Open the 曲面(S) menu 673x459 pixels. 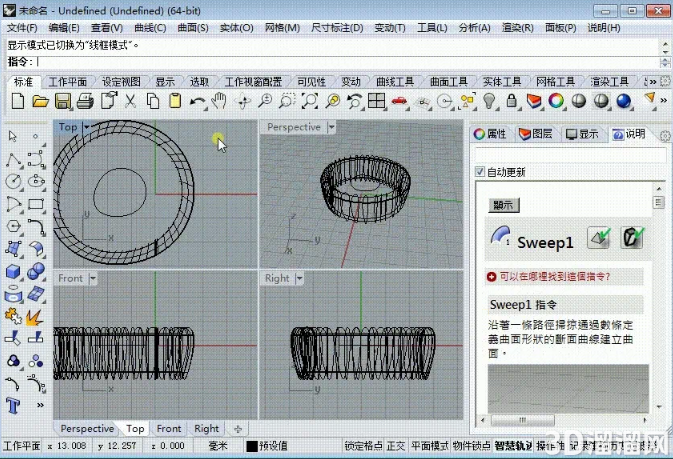[193, 28]
